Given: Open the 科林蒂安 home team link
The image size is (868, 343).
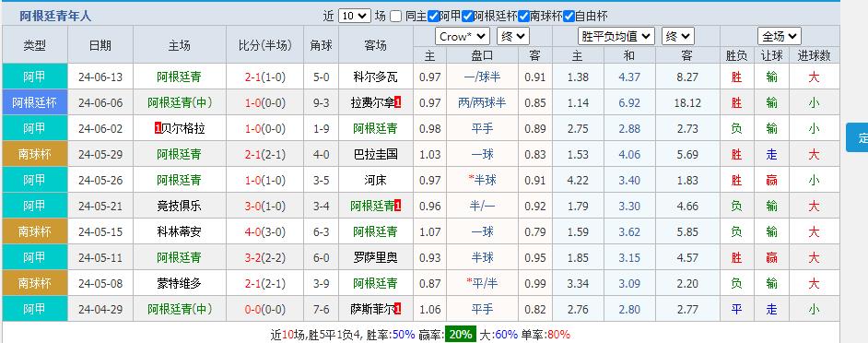Looking at the screenshot, I should (180, 231).
